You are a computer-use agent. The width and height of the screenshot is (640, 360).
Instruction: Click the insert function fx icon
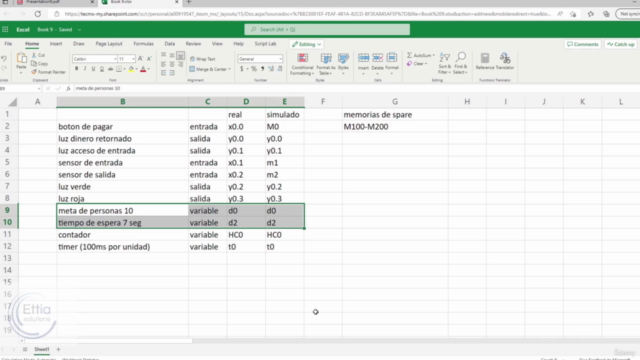point(68,88)
